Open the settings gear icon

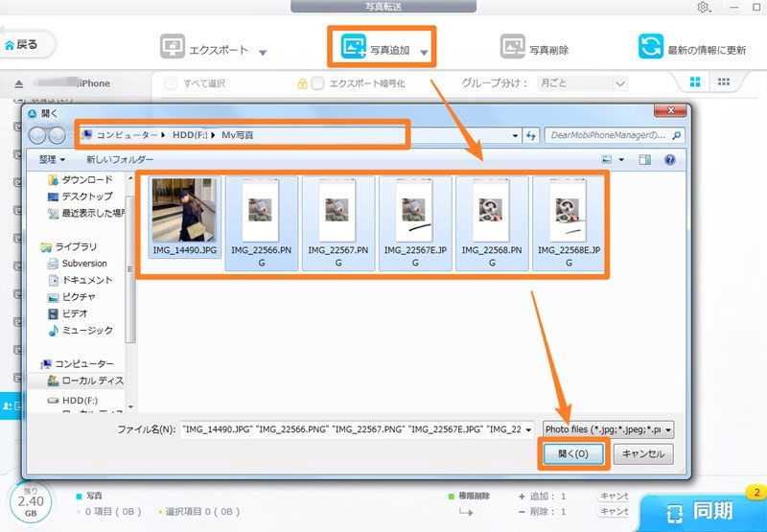(704, 7)
